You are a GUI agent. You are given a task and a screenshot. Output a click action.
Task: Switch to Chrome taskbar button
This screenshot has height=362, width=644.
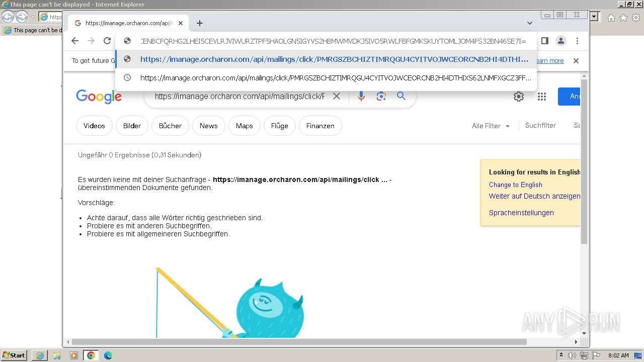click(91, 355)
